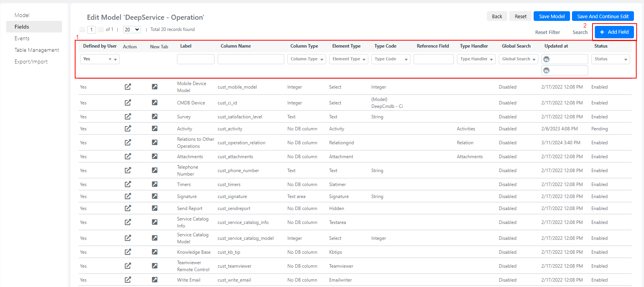Screen dimensions: 644x287
Task: Open Survey field in new tab
Action: click(155, 116)
